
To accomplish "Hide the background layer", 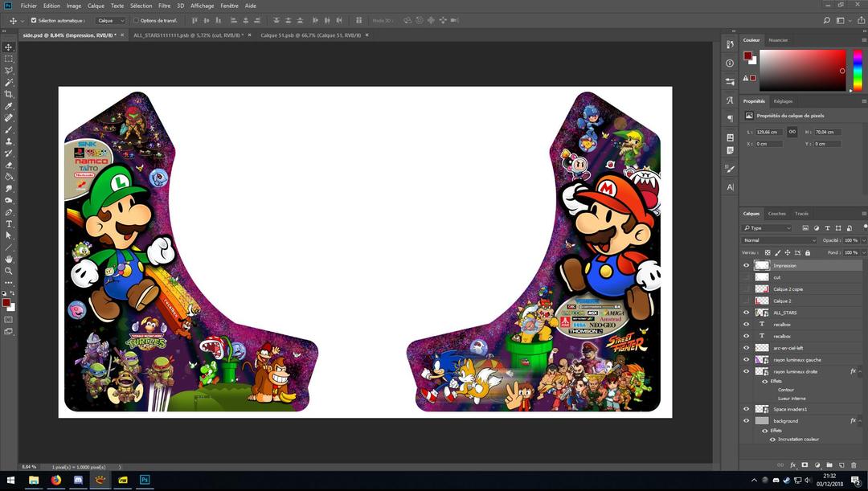I will pyautogui.click(x=746, y=421).
